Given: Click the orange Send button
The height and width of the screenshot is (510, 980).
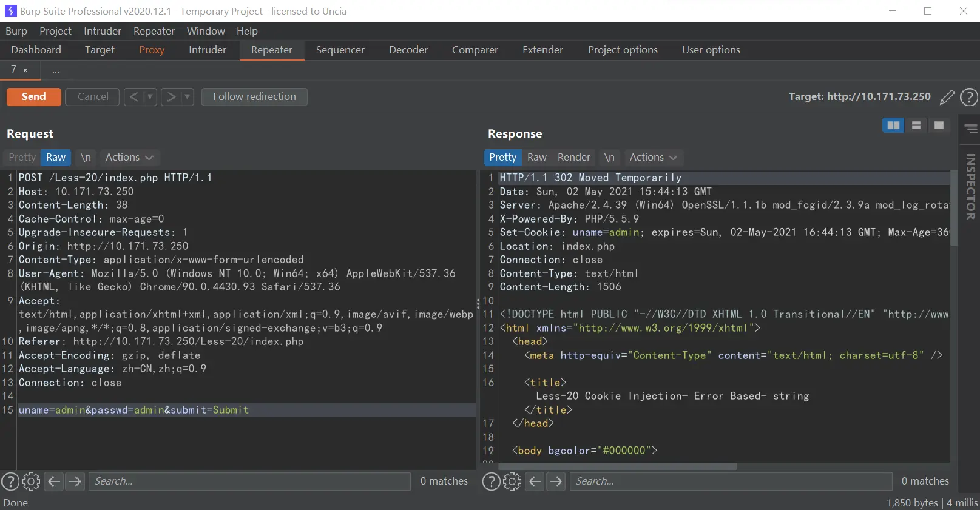Looking at the screenshot, I should 34,97.
